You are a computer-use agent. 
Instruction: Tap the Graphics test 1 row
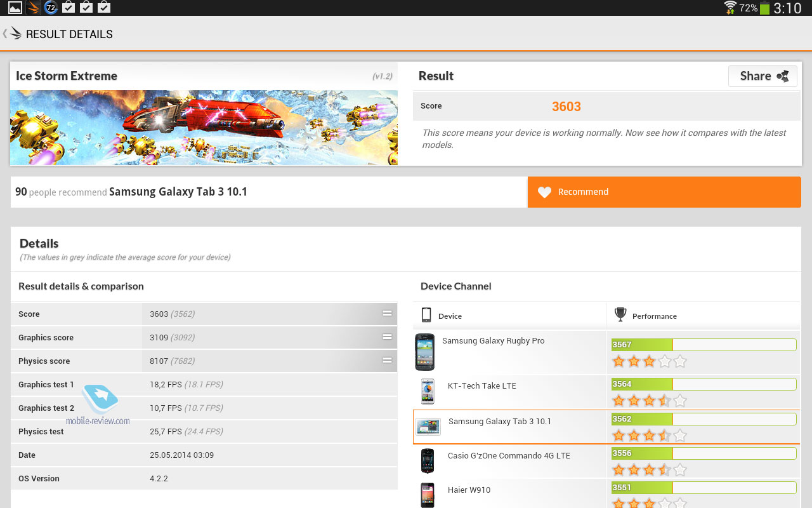click(204, 384)
